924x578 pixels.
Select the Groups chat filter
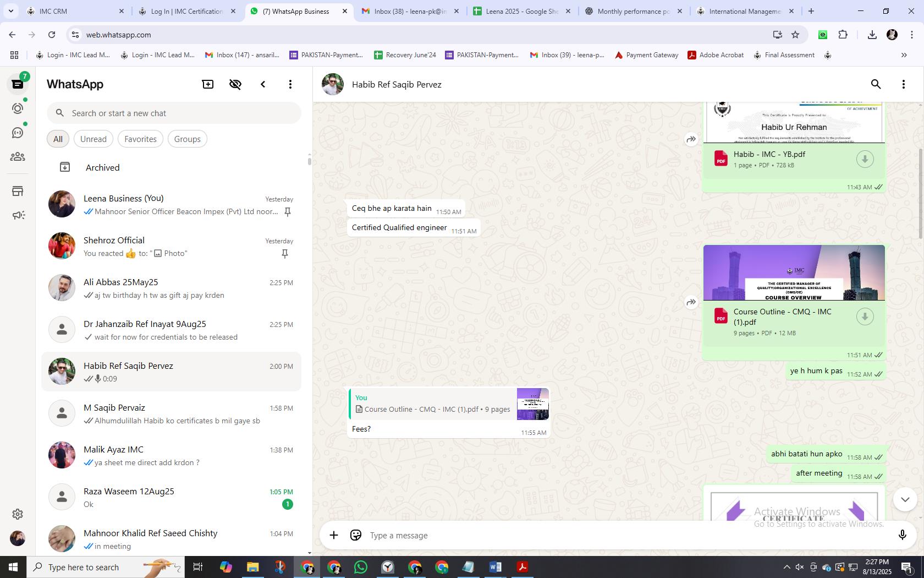click(187, 139)
